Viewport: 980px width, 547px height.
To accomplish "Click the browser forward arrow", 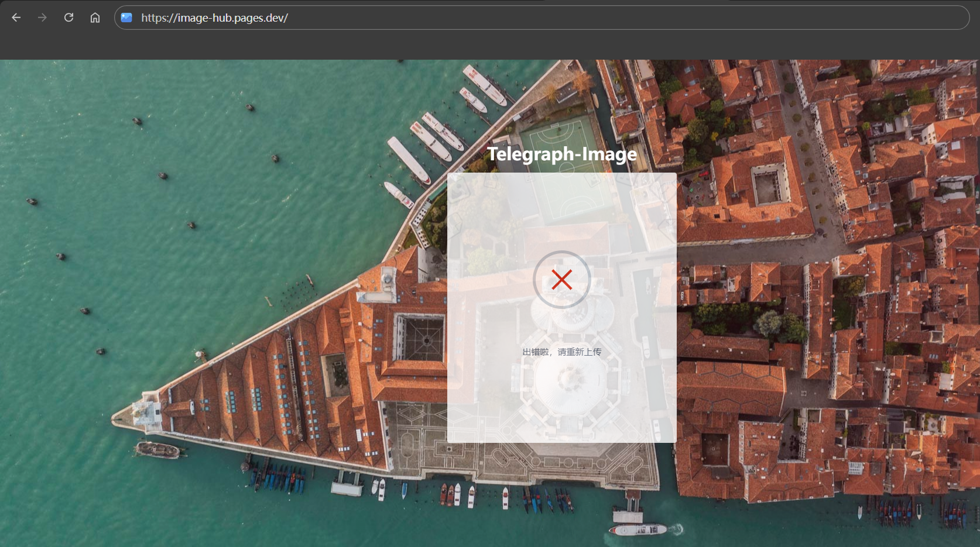I will [42, 18].
